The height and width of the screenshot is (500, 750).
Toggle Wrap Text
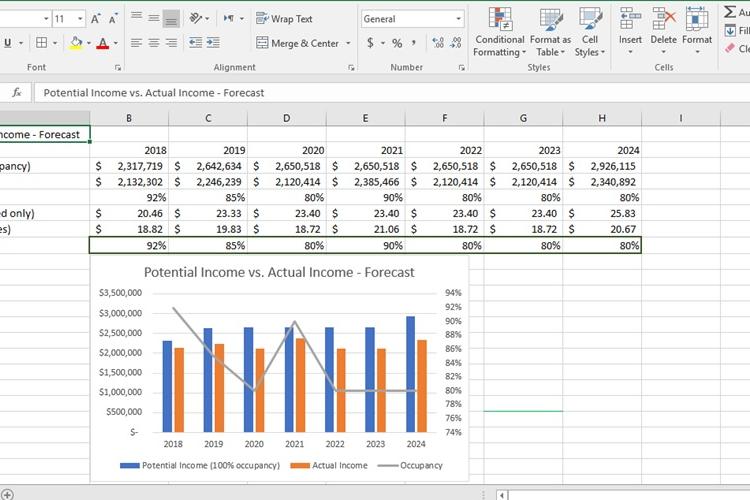284,19
